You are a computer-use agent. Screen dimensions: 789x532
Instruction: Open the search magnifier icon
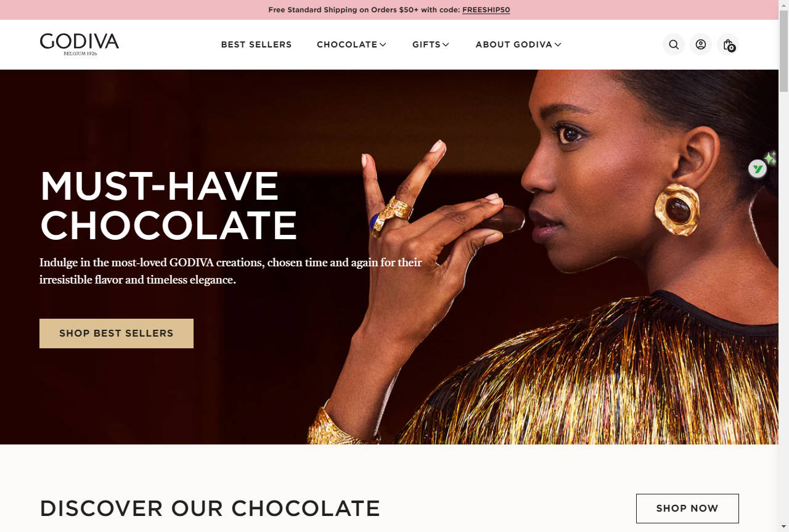674,44
